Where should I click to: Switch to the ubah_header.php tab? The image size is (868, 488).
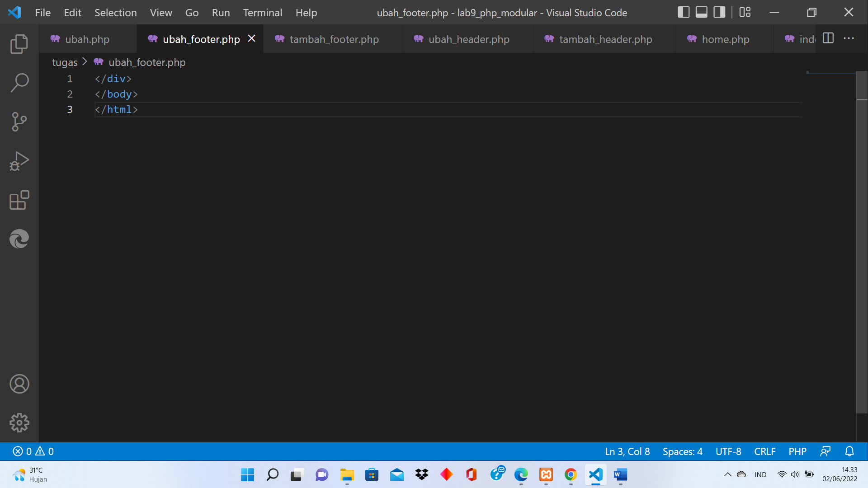469,39
